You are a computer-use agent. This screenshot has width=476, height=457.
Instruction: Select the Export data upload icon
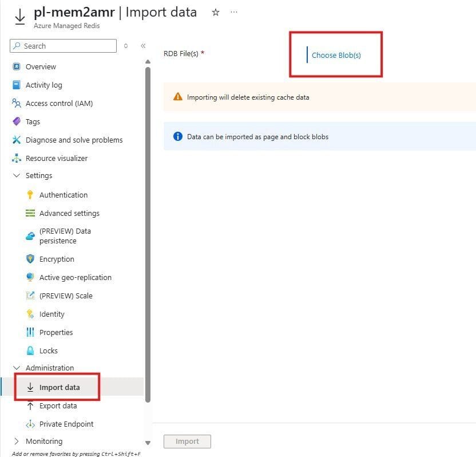31,405
